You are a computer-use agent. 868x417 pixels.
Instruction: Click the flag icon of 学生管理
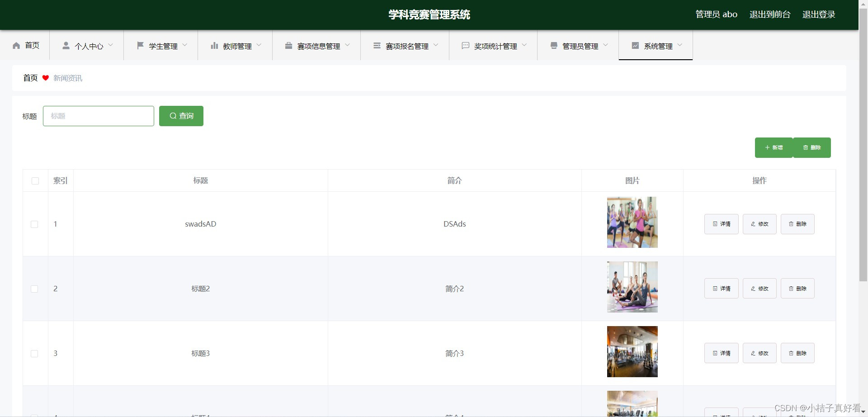pos(140,46)
